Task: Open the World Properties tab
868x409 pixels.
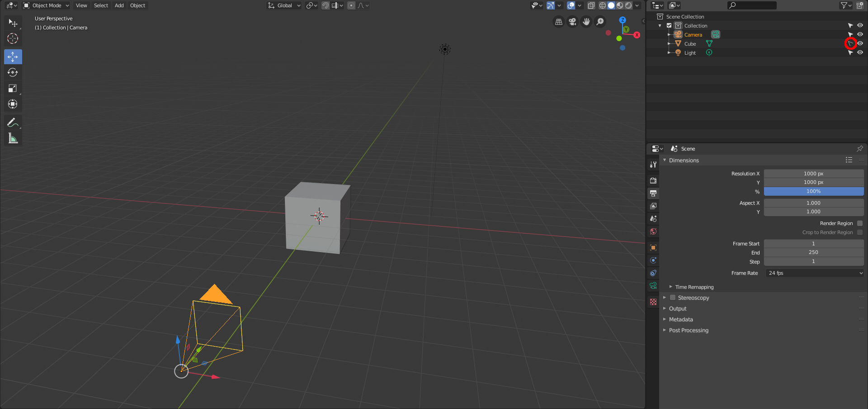Action: point(653,231)
